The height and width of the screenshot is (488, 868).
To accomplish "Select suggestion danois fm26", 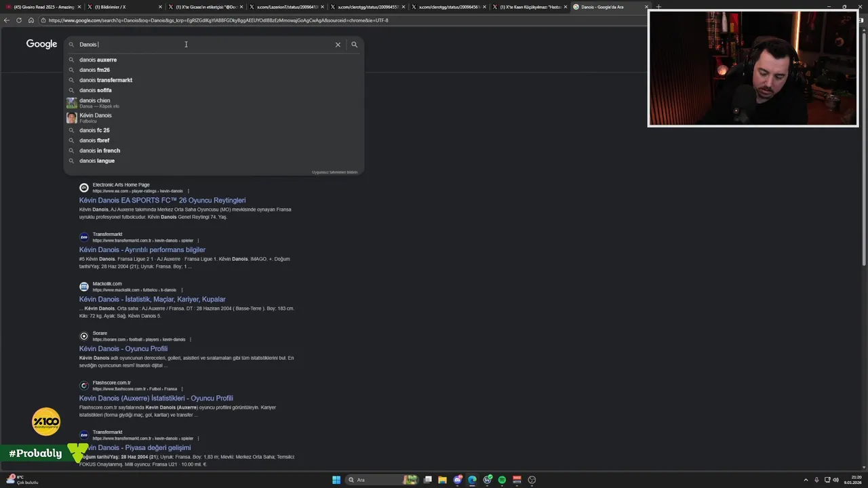I will pyautogui.click(x=214, y=70).
